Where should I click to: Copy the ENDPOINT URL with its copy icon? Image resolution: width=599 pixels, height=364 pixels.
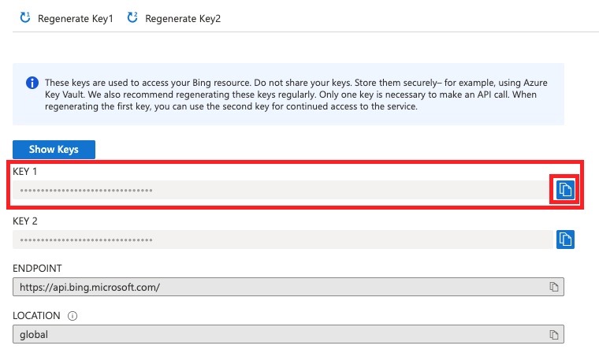coord(554,287)
